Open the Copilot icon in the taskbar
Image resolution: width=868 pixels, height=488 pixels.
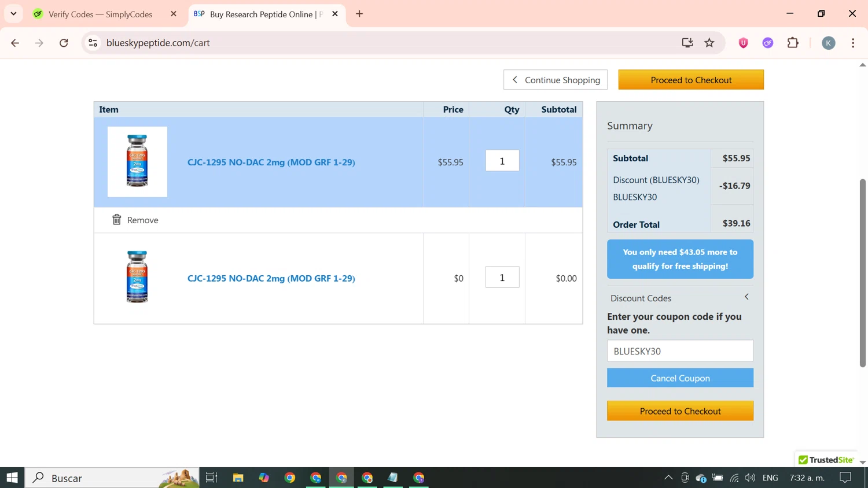[x=264, y=478]
